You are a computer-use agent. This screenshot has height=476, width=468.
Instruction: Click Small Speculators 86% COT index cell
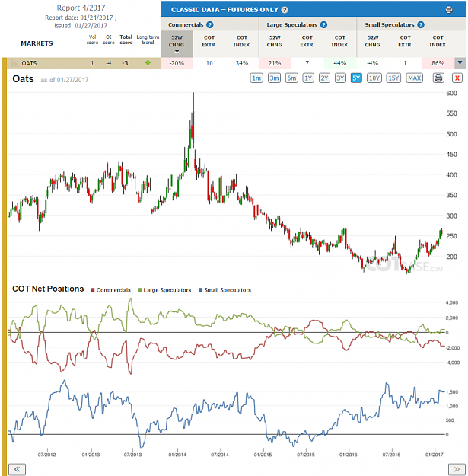[438, 63]
